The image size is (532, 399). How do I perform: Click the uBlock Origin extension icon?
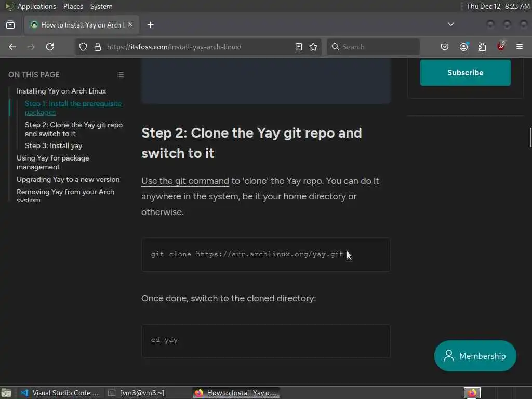pyautogui.click(x=501, y=46)
